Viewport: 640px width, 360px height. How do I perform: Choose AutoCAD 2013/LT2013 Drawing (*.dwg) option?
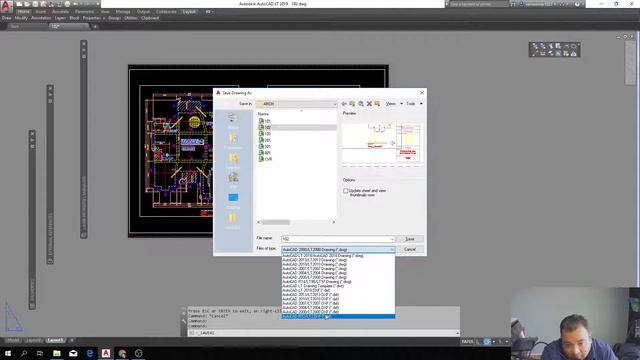point(338,260)
